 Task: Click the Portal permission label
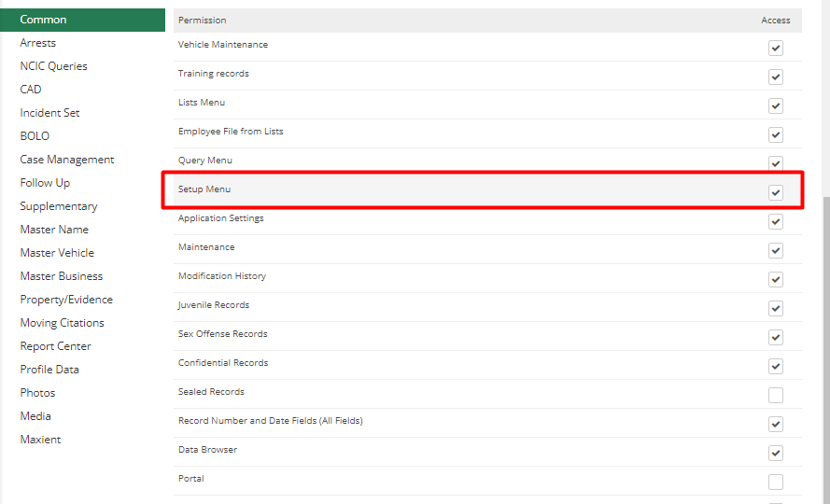tap(191, 479)
